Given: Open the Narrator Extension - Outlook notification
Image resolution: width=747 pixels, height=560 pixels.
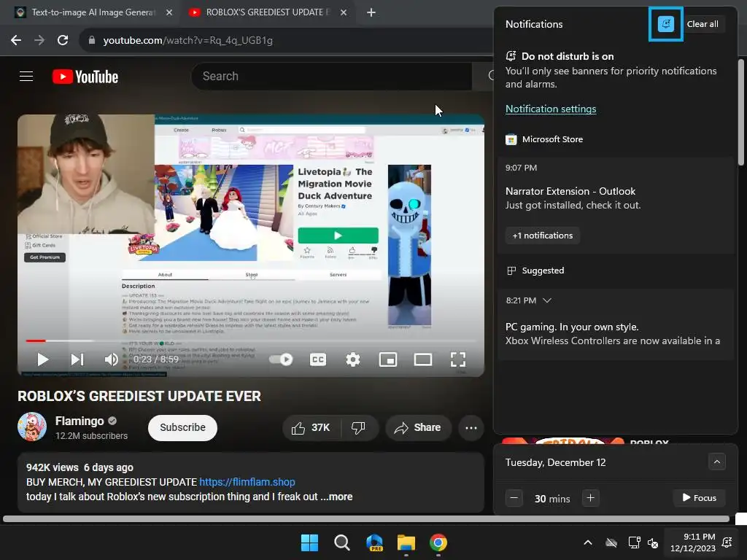Looking at the screenshot, I should pyautogui.click(x=614, y=205).
